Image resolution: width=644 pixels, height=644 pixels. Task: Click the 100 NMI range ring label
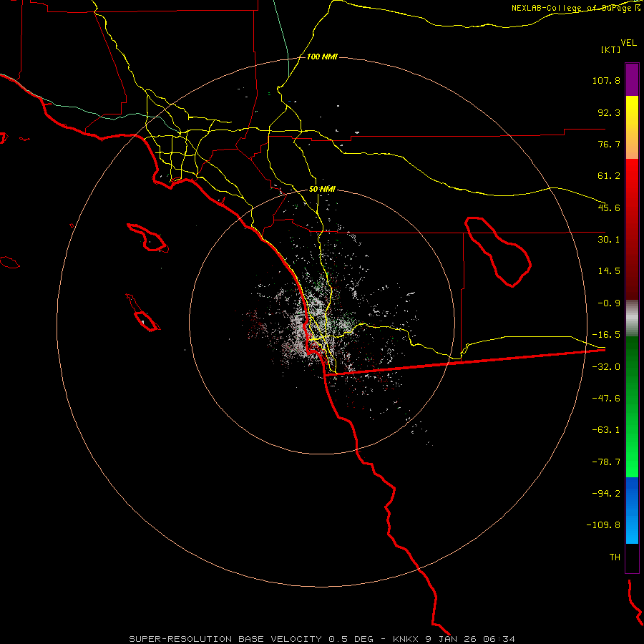(x=322, y=57)
